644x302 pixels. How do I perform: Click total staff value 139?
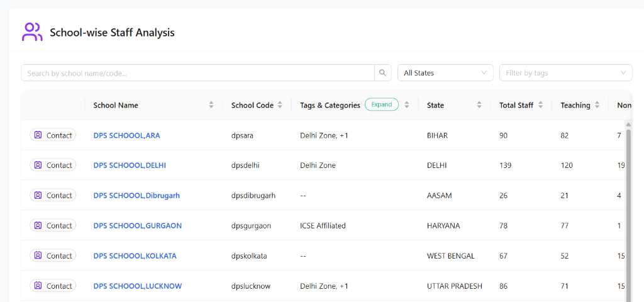505,165
